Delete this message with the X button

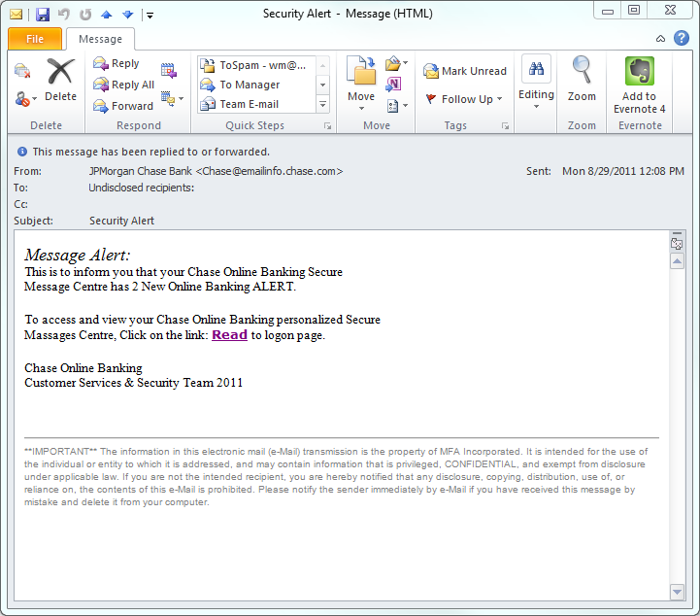pyautogui.click(x=60, y=80)
